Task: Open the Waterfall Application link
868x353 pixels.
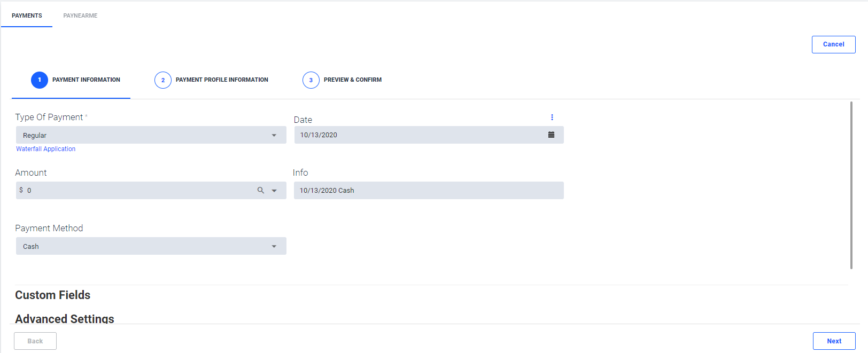Action: (x=45, y=149)
